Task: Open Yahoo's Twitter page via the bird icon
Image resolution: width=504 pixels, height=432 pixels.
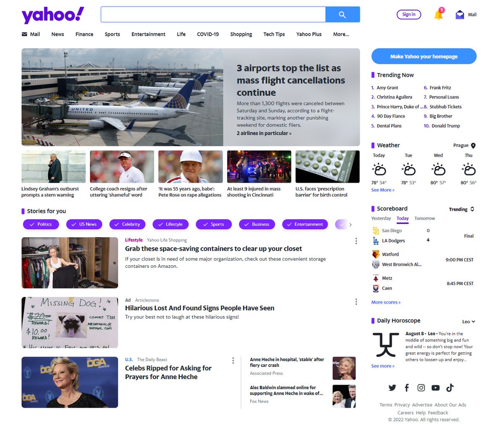Action: pyautogui.click(x=392, y=387)
